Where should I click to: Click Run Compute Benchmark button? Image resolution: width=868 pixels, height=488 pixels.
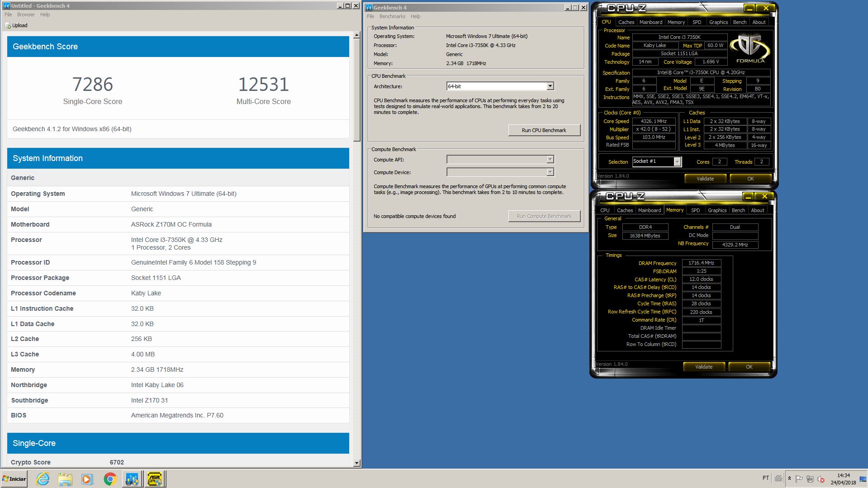click(x=544, y=216)
